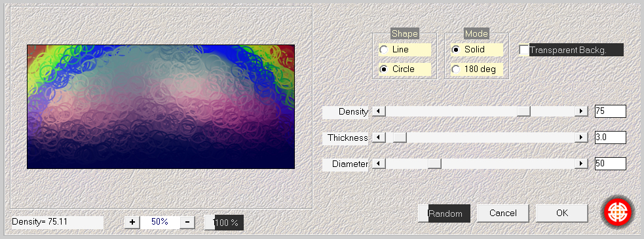This screenshot has height=239, width=644.
Task: Zoom out preview with minus button
Action: pos(187,222)
